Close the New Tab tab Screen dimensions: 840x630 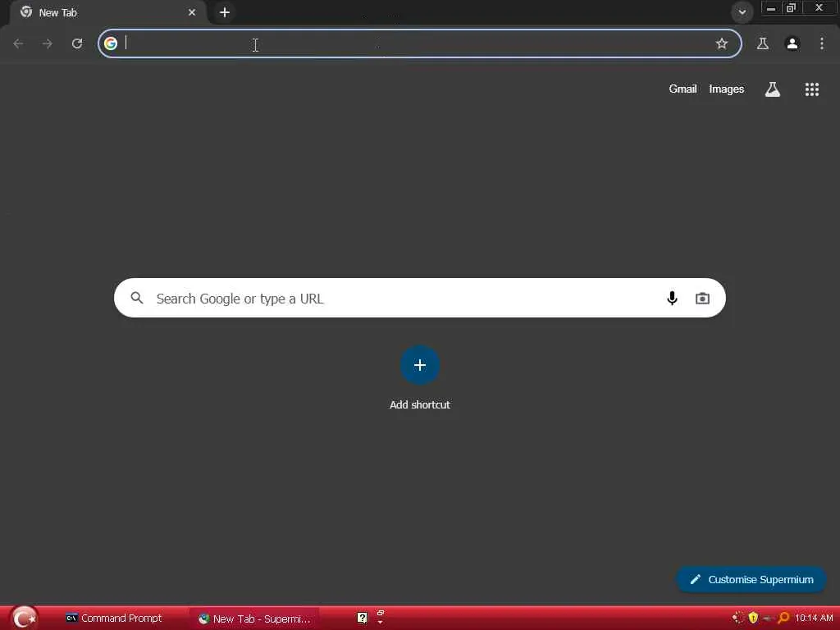point(192,12)
